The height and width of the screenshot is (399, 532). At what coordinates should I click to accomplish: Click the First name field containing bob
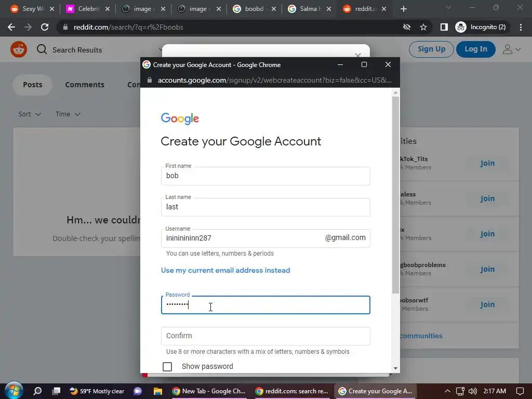point(265,176)
